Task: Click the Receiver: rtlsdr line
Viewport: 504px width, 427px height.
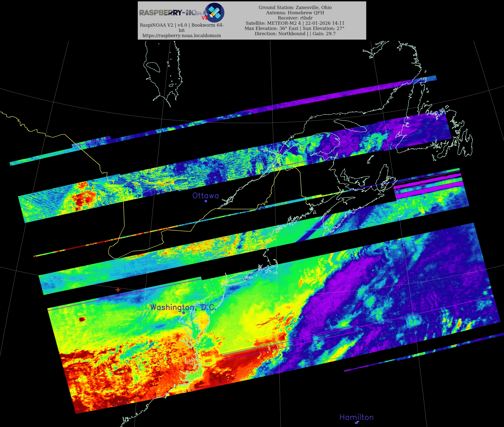Action: [x=295, y=18]
